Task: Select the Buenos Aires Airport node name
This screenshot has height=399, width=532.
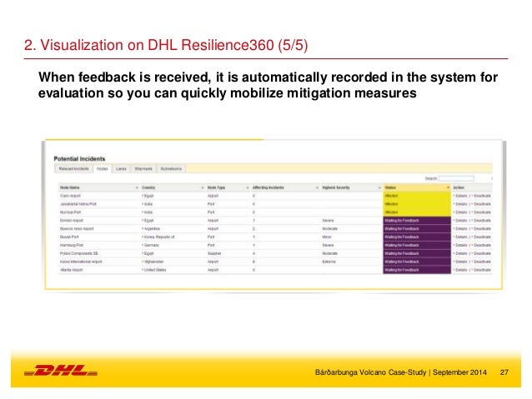Action: [77, 229]
